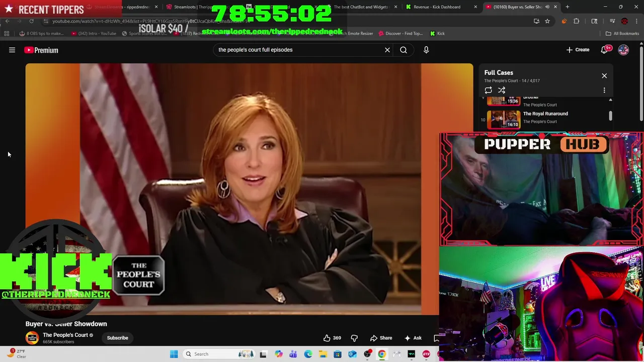
Task: Open File Explorer from taskbar
Action: tap(323, 354)
